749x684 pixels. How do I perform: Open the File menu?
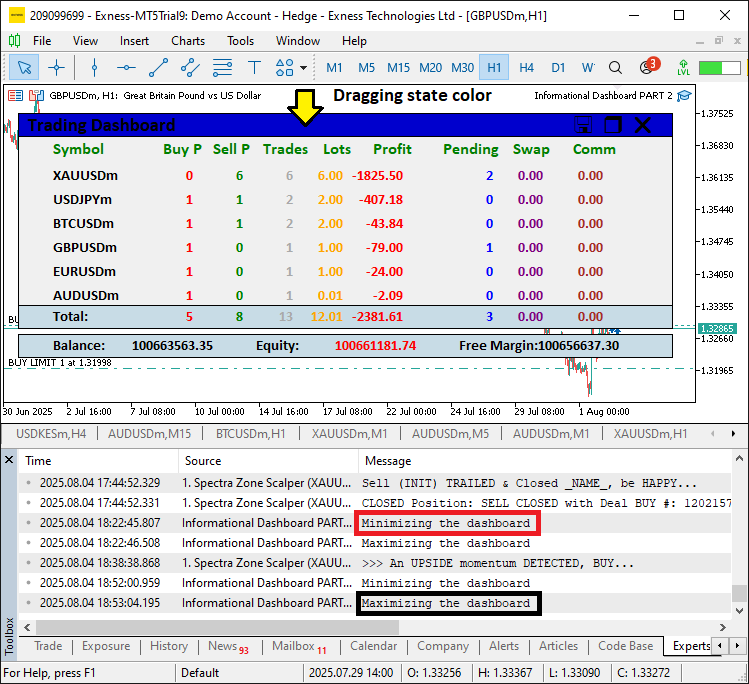click(x=42, y=41)
